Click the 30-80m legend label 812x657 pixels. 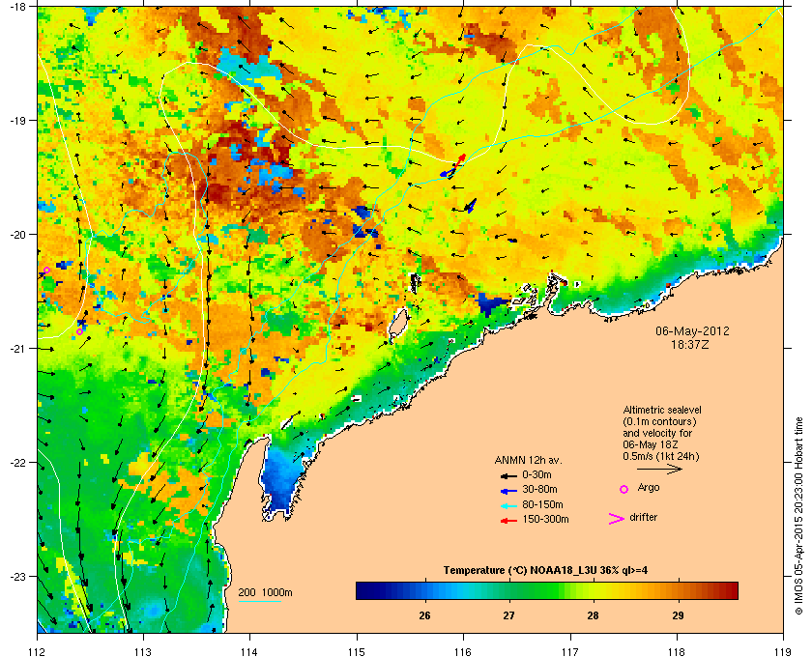pos(539,489)
